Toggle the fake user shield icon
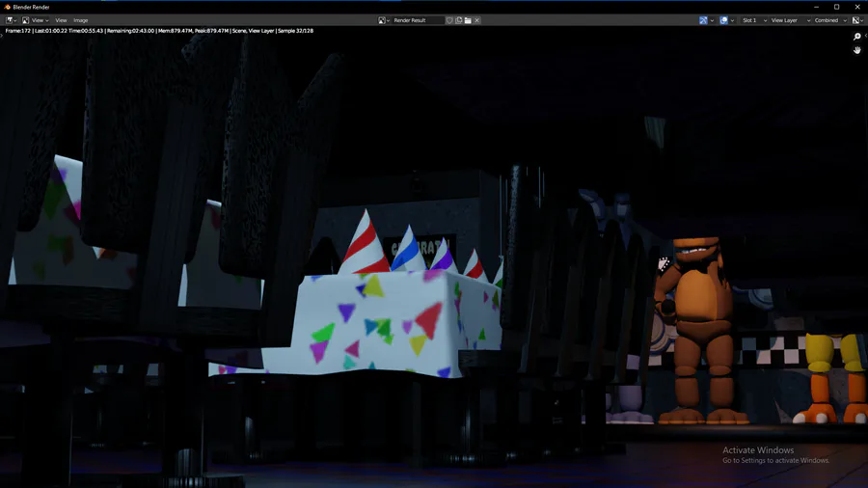 point(449,20)
